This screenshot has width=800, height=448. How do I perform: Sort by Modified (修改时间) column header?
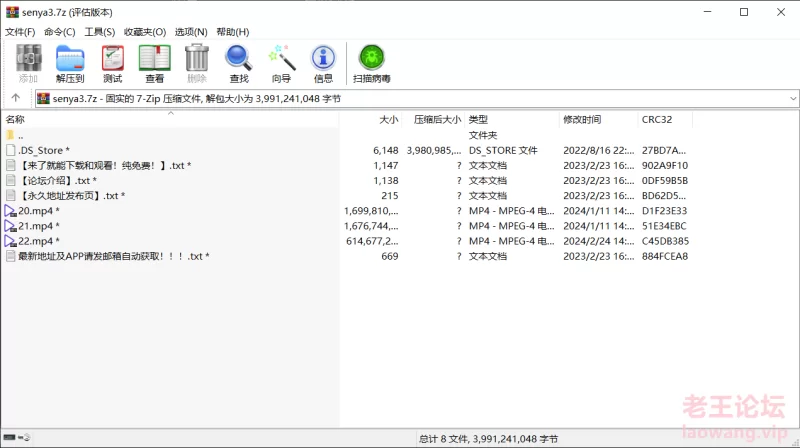pos(598,119)
